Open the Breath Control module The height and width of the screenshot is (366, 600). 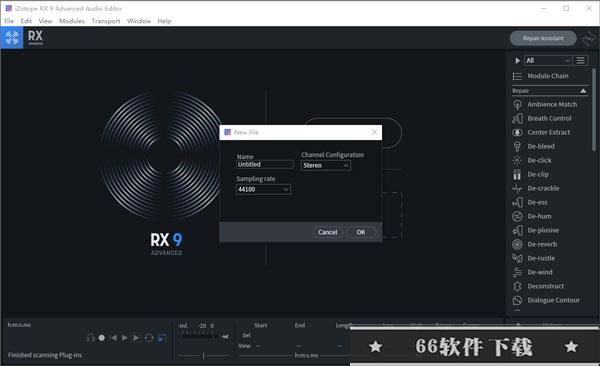[x=541, y=119]
